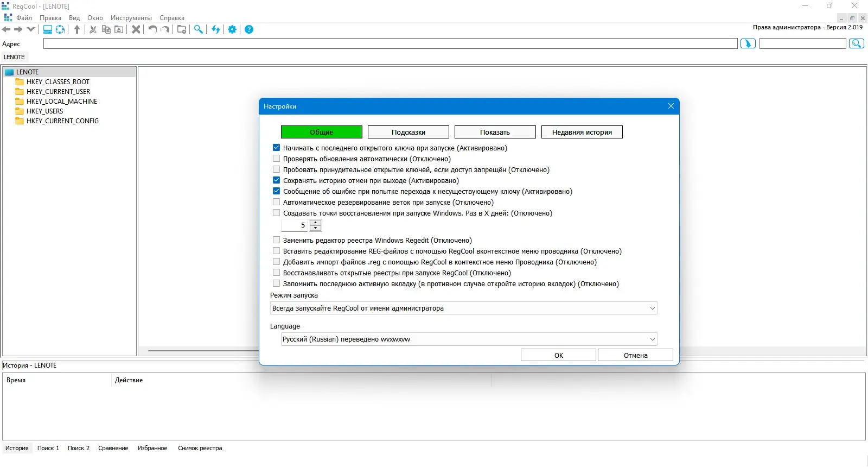This screenshot has height=467, width=868.
Task: Go up one level with the up arrow
Action: (77, 29)
